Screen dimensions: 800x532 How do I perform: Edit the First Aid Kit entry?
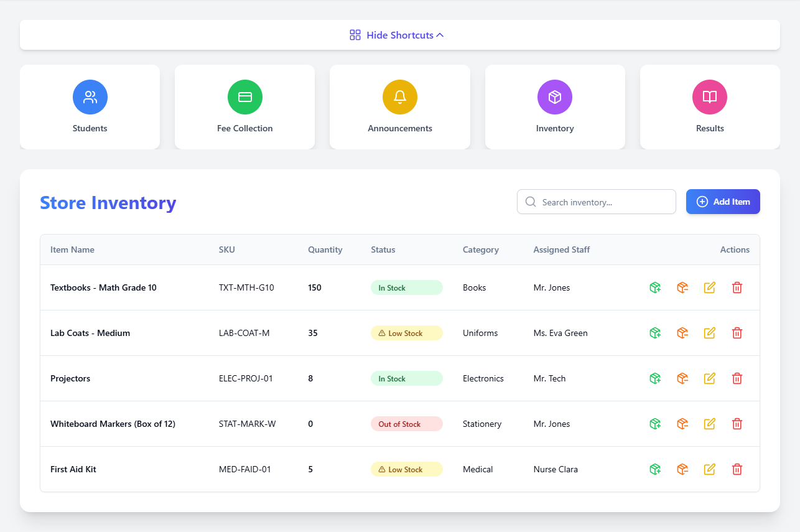pos(710,469)
